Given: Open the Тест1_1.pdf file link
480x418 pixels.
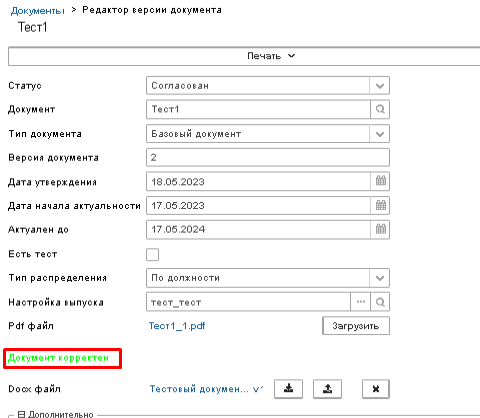Looking at the screenshot, I should [x=177, y=326].
